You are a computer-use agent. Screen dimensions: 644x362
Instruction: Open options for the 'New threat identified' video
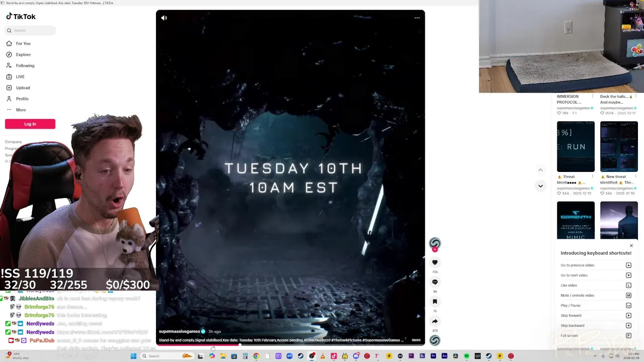pos(635,177)
